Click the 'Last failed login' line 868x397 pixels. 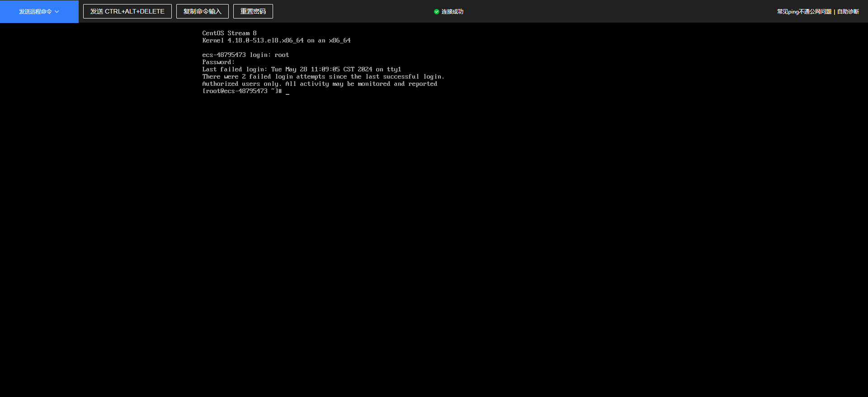pyautogui.click(x=302, y=70)
